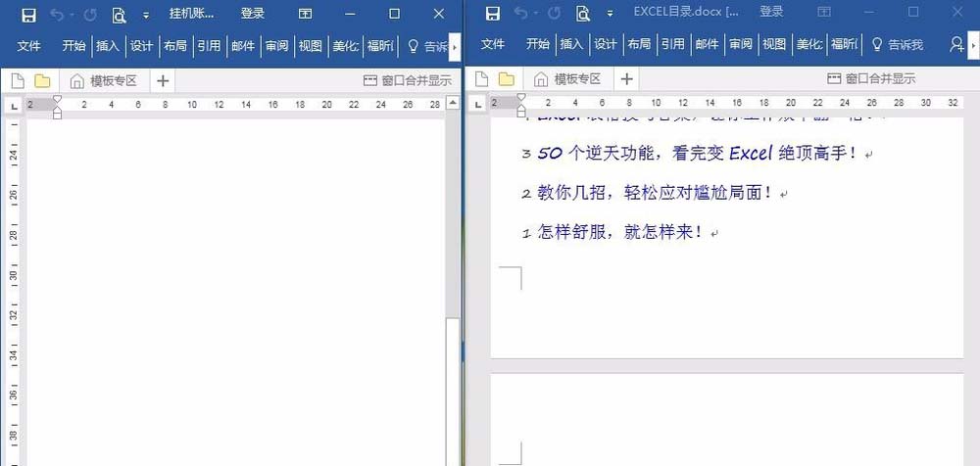The height and width of the screenshot is (466, 980).
Task: Click line '50 个逆天功能，看完变 Excel 绝顶高手！'
Action: click(698, 153)
